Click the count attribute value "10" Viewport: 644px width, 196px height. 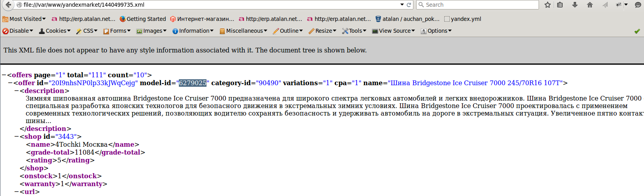(140, 75)
